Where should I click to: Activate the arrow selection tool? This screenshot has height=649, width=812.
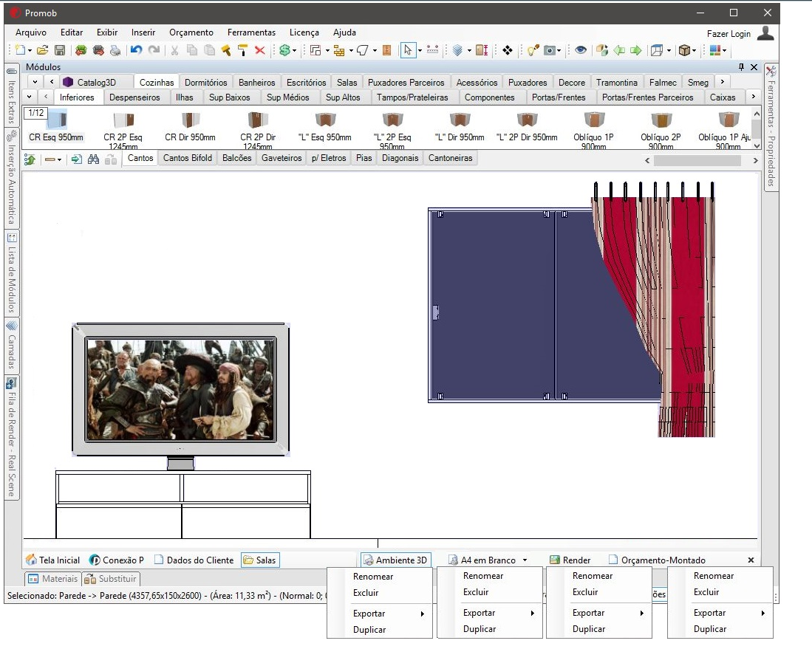tap(408, 50)
